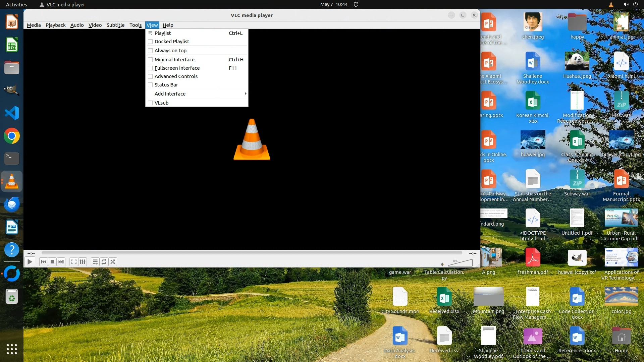Click the loop mode button
This screenshot has height=362, width=644.
[104, 262]
